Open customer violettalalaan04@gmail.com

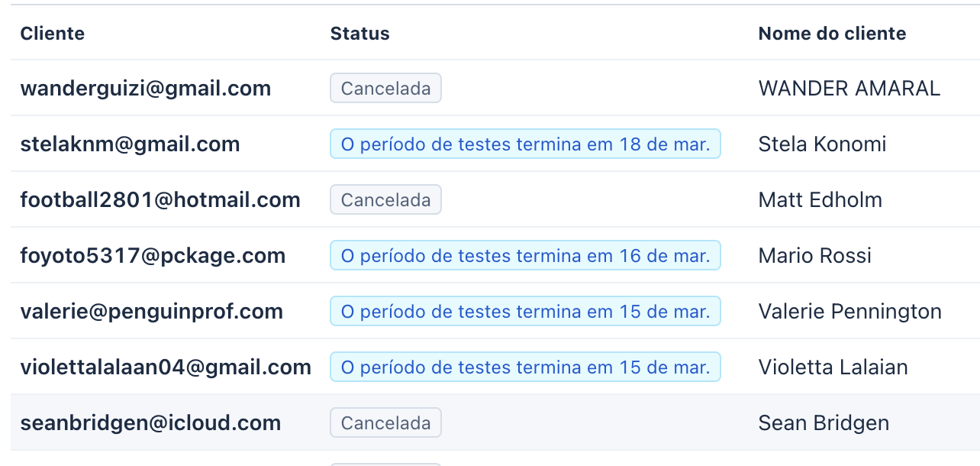pos(165,367)
